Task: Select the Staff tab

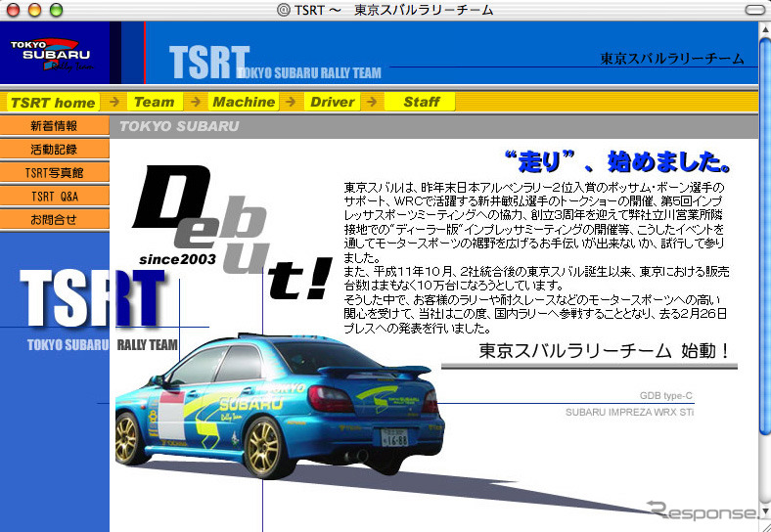Action: coord(421,102)
